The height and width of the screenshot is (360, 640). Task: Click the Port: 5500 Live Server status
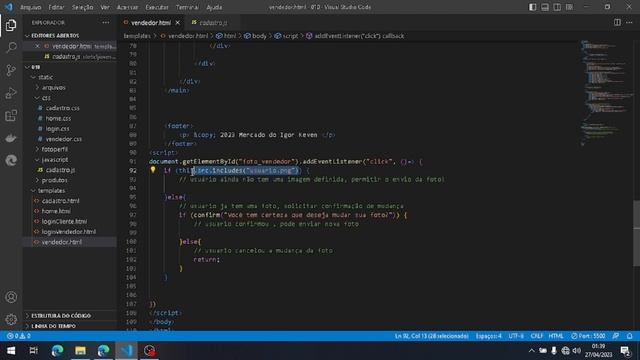click(588, 336)
